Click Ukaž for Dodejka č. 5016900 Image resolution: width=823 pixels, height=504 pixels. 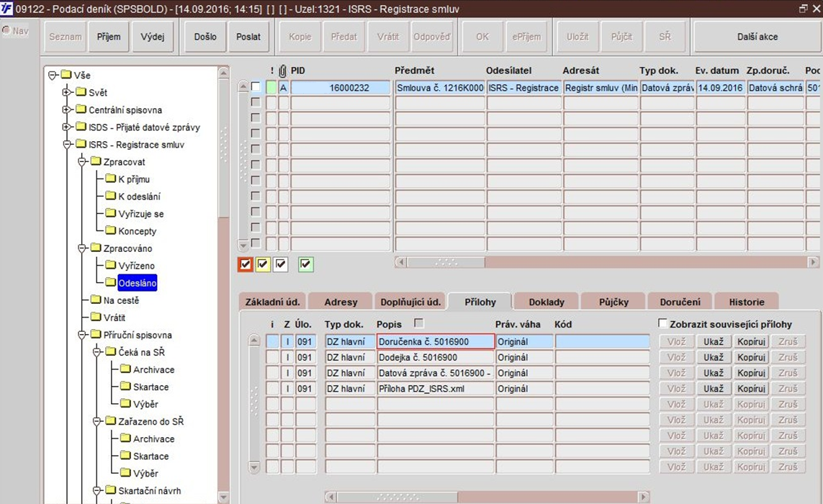[x=714, y=357]
